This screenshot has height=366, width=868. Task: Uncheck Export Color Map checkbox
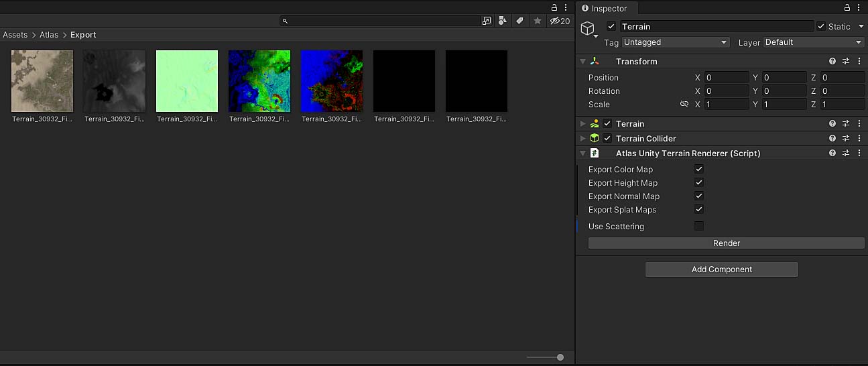click(699, 170)
